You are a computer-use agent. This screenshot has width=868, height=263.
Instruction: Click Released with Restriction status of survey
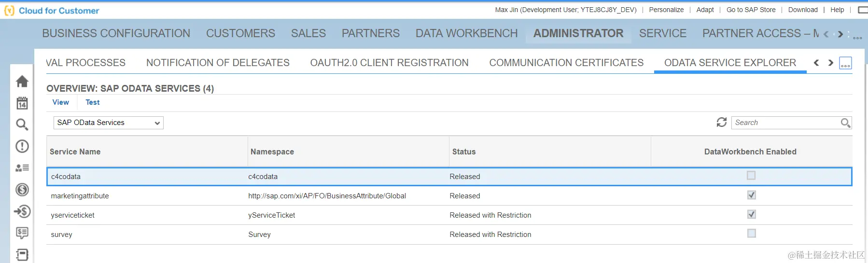[490, 235]
